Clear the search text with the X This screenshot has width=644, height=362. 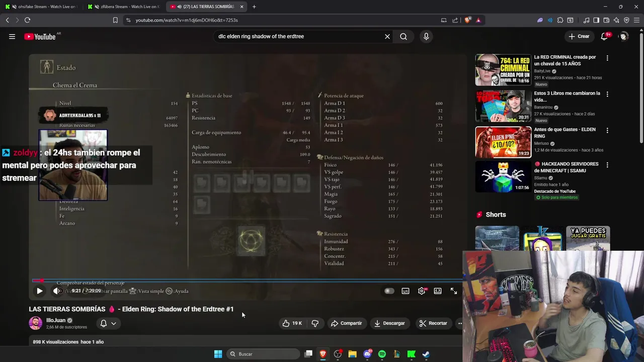coord(387,36)
